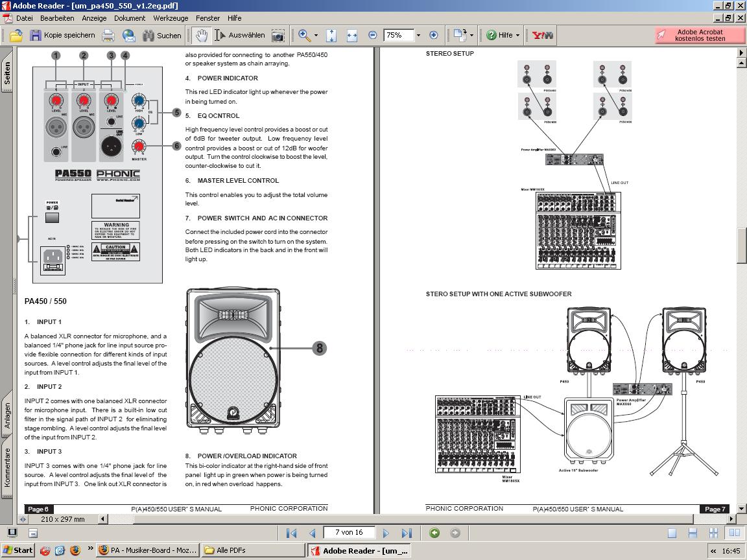The image size is (747, 560).
Task: Go to the next page
Action: click(386, 533)
